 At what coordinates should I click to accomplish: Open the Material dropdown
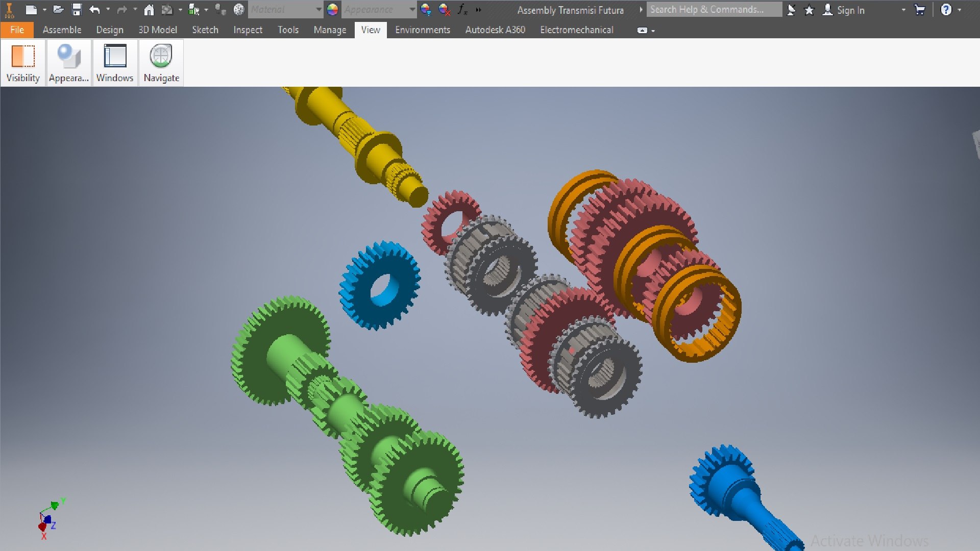point(286,10)
